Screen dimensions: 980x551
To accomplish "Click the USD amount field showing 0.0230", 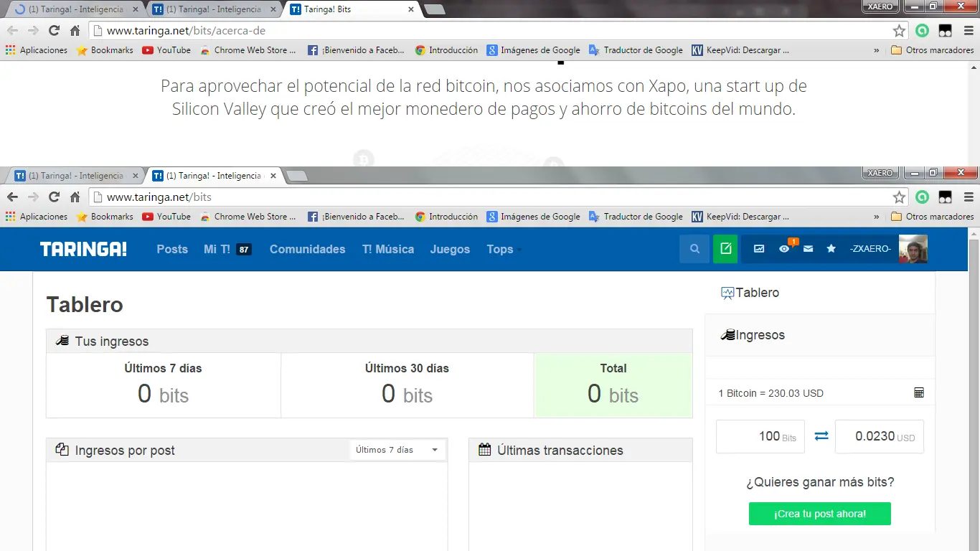I will (880, 436).
